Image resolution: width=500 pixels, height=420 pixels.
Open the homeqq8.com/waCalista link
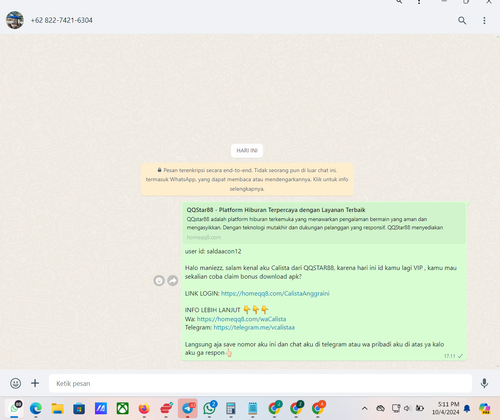click(x=241, y=319)
